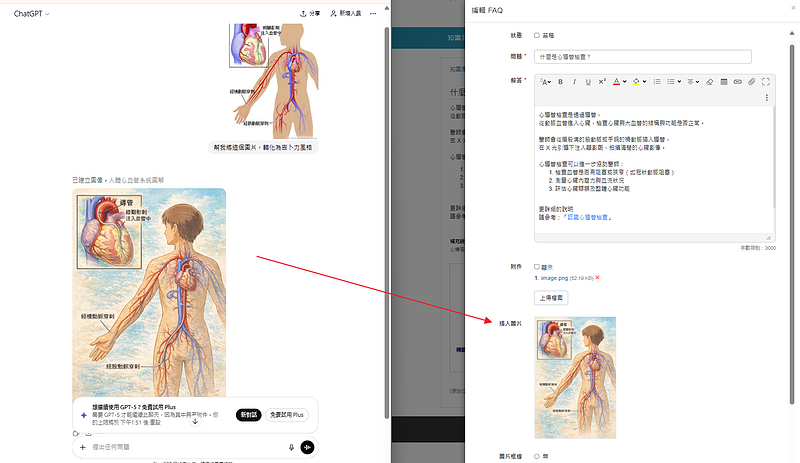Click the 免費試用 Plus button
Image resolution: width=800 pixels, height=463 pixels.
[286, 415]
